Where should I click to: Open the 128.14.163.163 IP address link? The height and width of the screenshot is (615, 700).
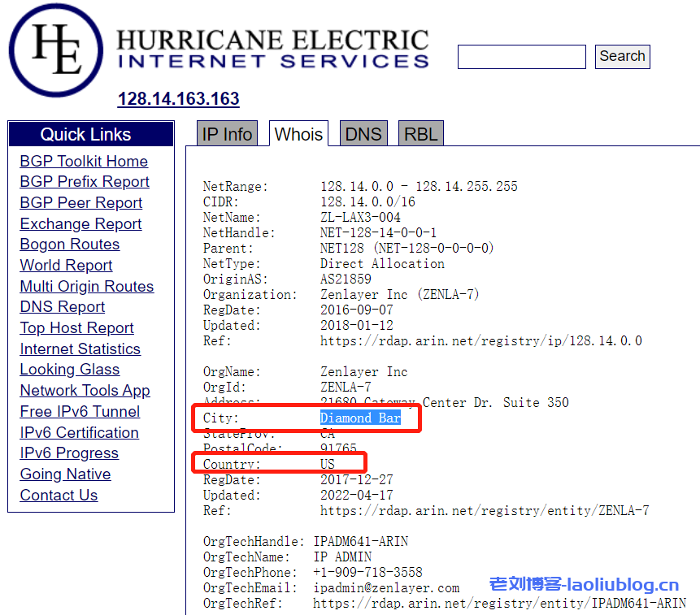pyautogui.click(x=178, y=99)
